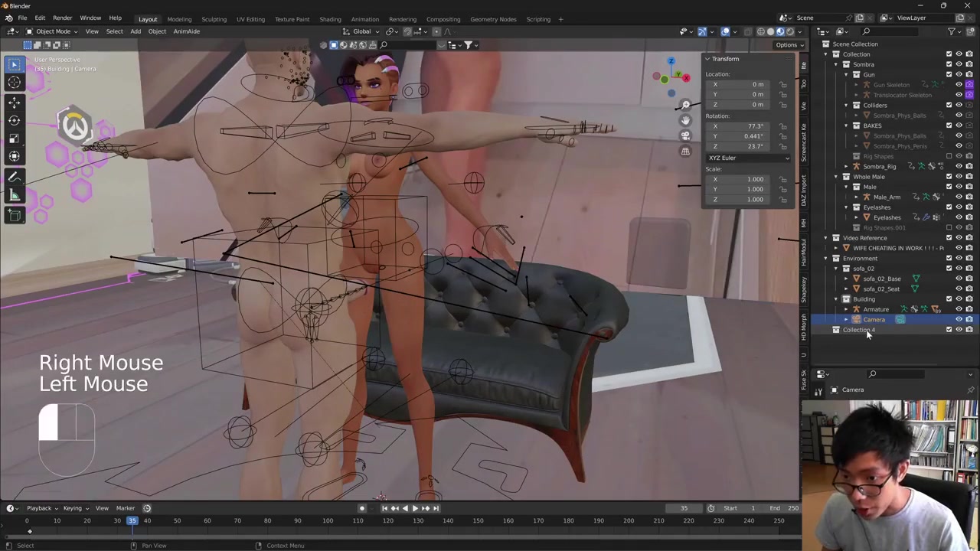The width and height of the screenshot is (980, 551).
Task: Pick the Measure ruler tool
Action: coord(14,195)
